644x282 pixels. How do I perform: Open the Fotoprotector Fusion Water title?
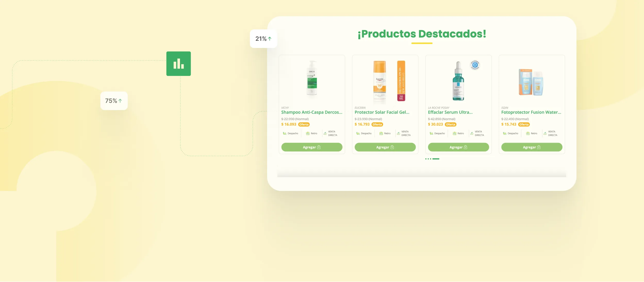click(x=531, y=112)
